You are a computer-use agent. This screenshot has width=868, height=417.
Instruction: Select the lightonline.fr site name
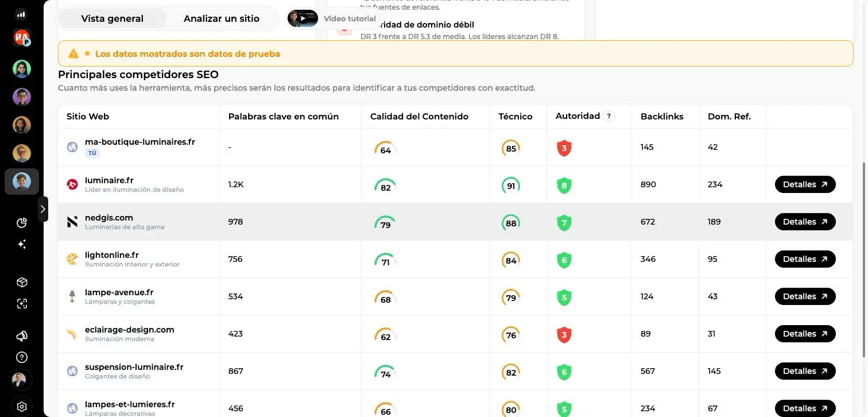[111, 255]
